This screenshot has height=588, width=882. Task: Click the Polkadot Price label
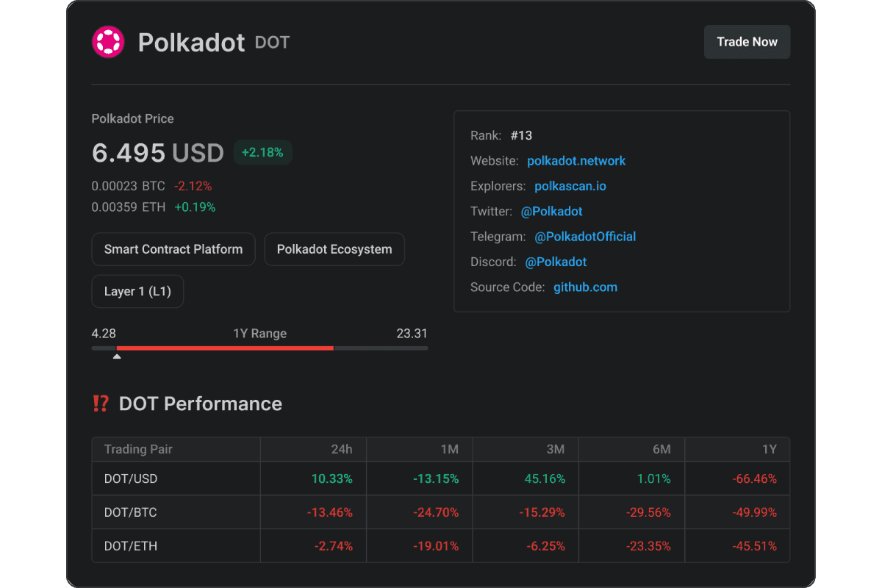pyautogui.click(x=132, y=118)
